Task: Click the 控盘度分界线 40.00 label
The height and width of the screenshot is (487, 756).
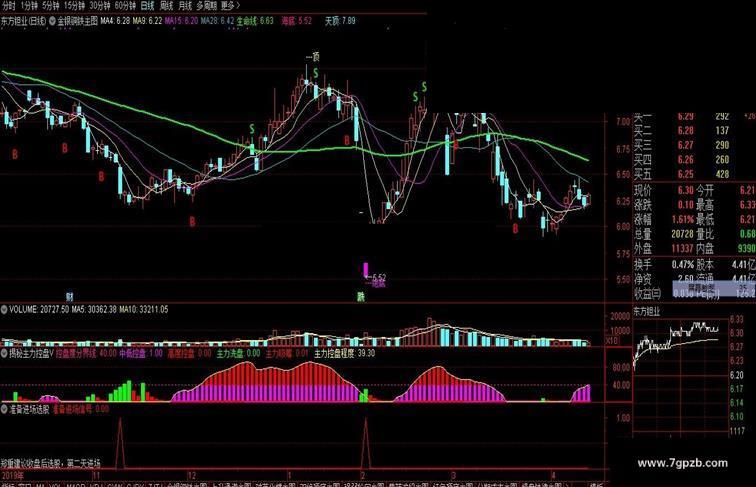Action: coord(86,353)
